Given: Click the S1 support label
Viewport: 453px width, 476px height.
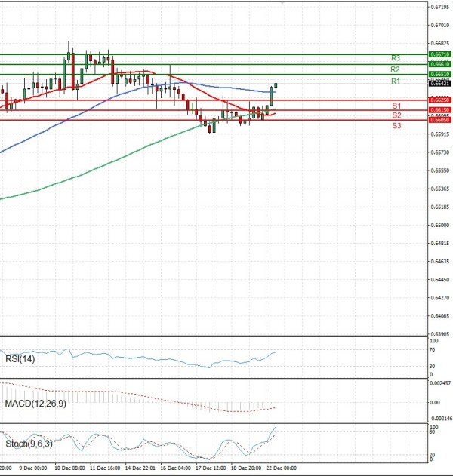Looking at the screenshot, I should (x=396, y=106).
